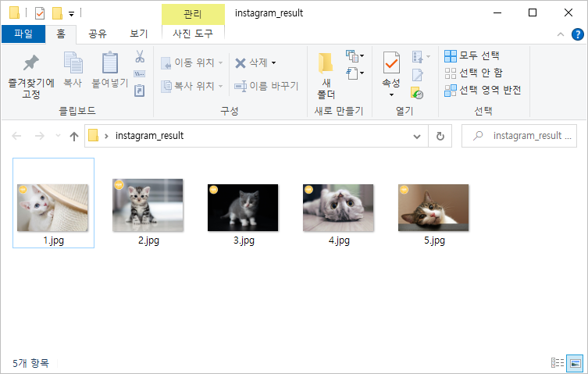The width and height of the screenshot is (588, 374).
Task: Click breadcrumb chevron before instagram_result
Action: click(x=106, y=136)
